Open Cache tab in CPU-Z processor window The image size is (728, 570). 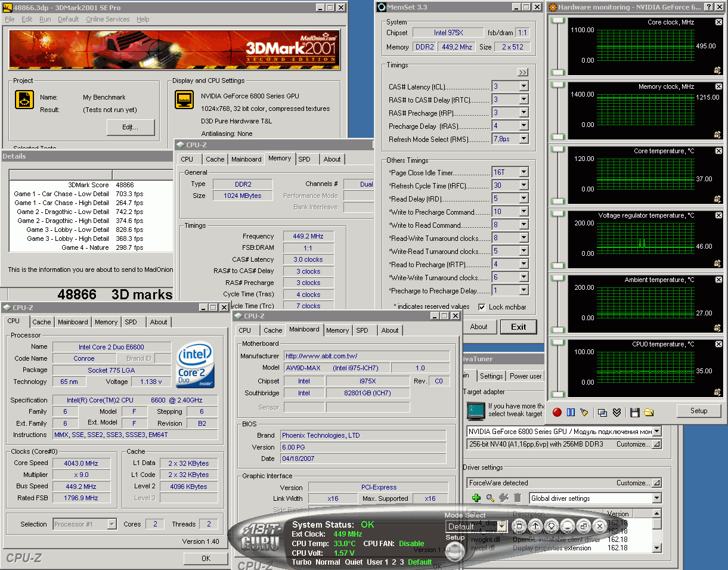(x=42, y=322)
